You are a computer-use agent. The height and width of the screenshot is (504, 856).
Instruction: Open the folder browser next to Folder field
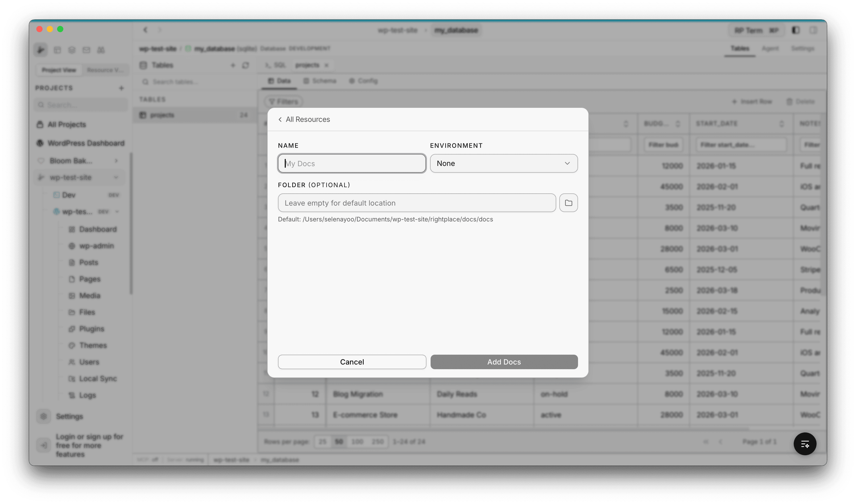point(568,202)
